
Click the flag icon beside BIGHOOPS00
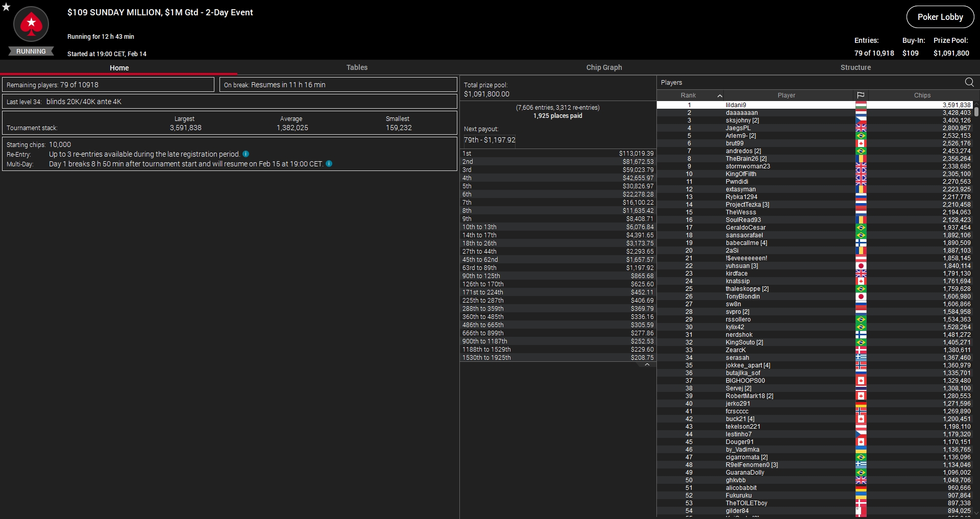click(861, 381)
